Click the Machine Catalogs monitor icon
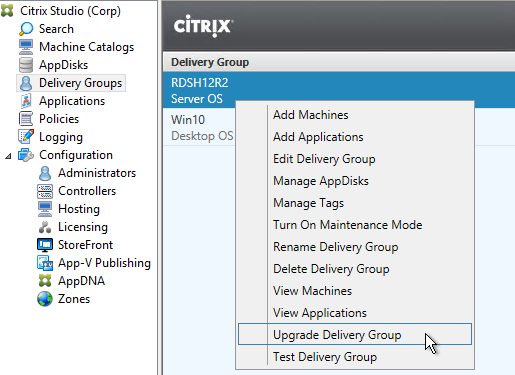The width and height of the screenshot is (515, 375). (26, 47)
